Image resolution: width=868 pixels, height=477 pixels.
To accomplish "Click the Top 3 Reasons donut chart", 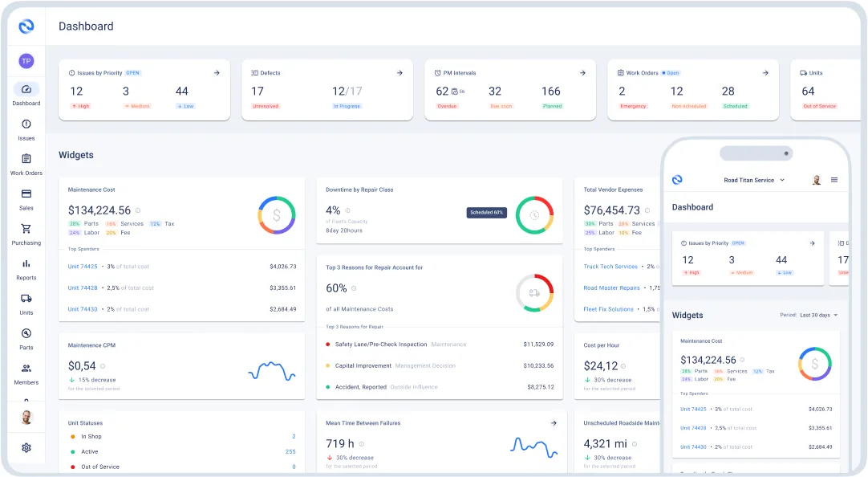I will (535, 292).
